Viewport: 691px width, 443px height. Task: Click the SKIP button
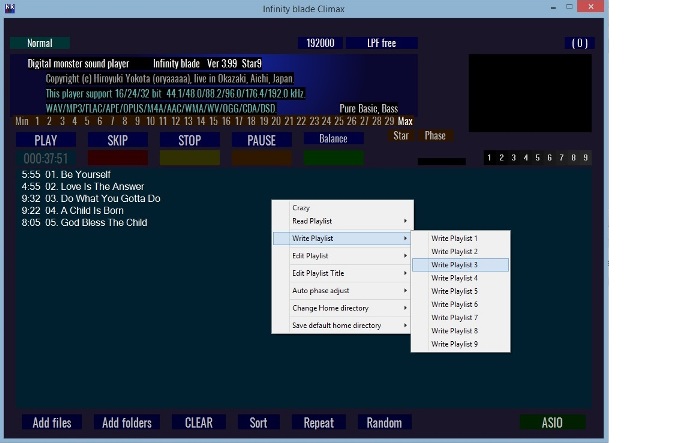pyautogui.click(x=118, y=140)
